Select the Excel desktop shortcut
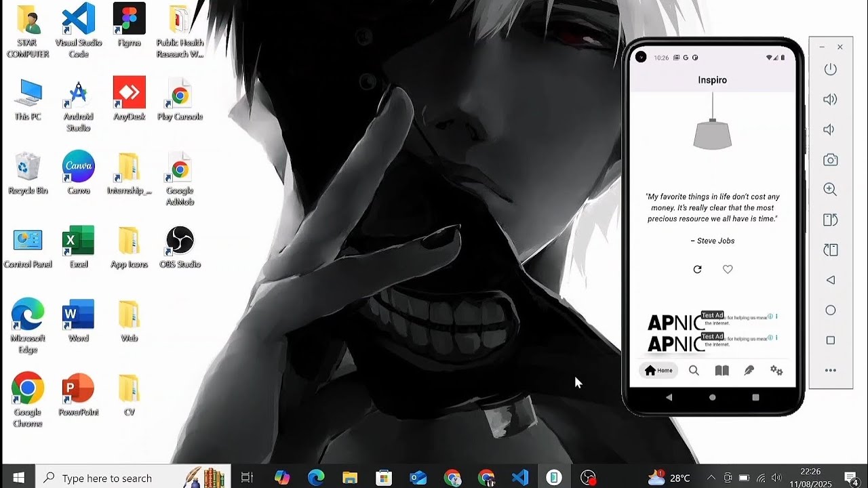The height and width of the screenshot is (488, 868). pyautogui.click(x=78, y=247)
